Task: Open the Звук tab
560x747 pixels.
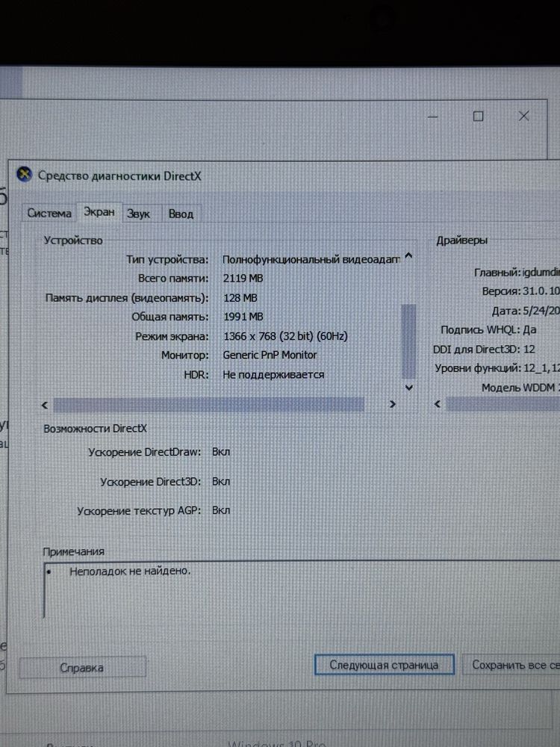Action: tap(139, 214)
